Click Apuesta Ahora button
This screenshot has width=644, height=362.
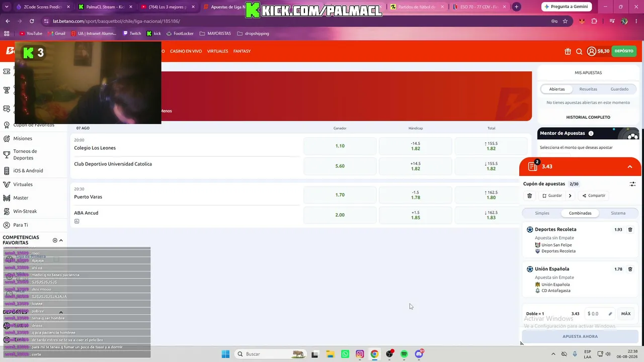point(580,336)
